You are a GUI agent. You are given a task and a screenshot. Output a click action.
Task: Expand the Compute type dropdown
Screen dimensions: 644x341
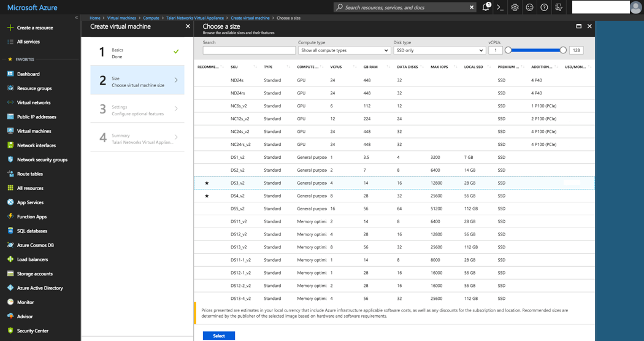click(343, 50)
